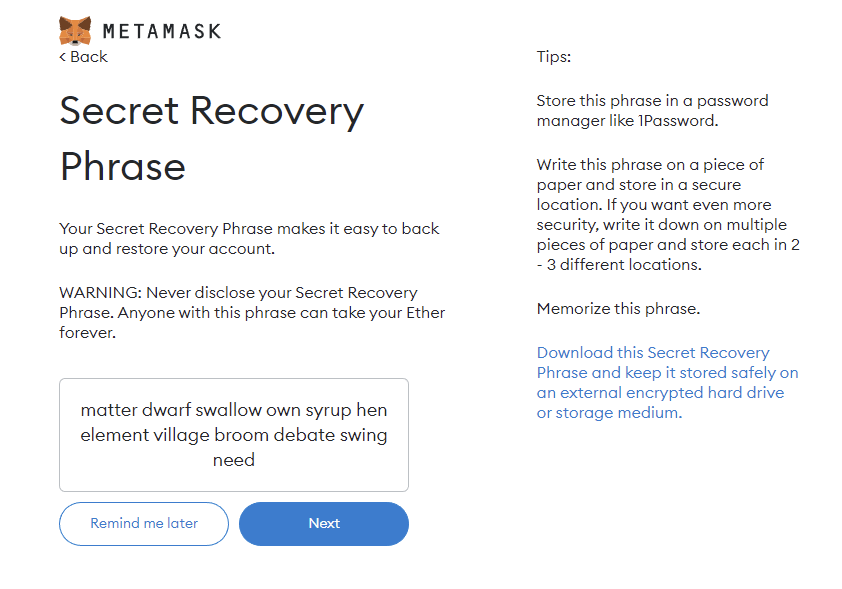
Task: Click the MetaMask fox logo
Action: tap(75, 31)
